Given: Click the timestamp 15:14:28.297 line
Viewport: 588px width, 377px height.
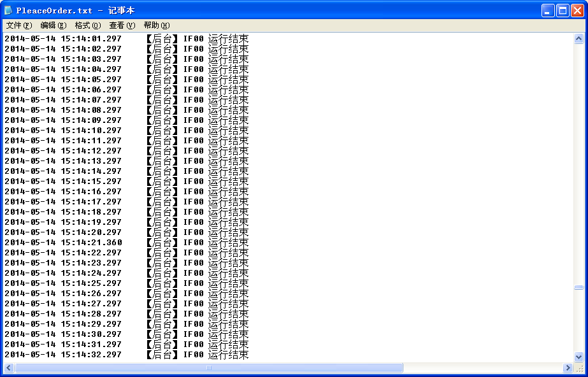Looking at the screenshot, I should pyautogui.click(x=126, y=314).
